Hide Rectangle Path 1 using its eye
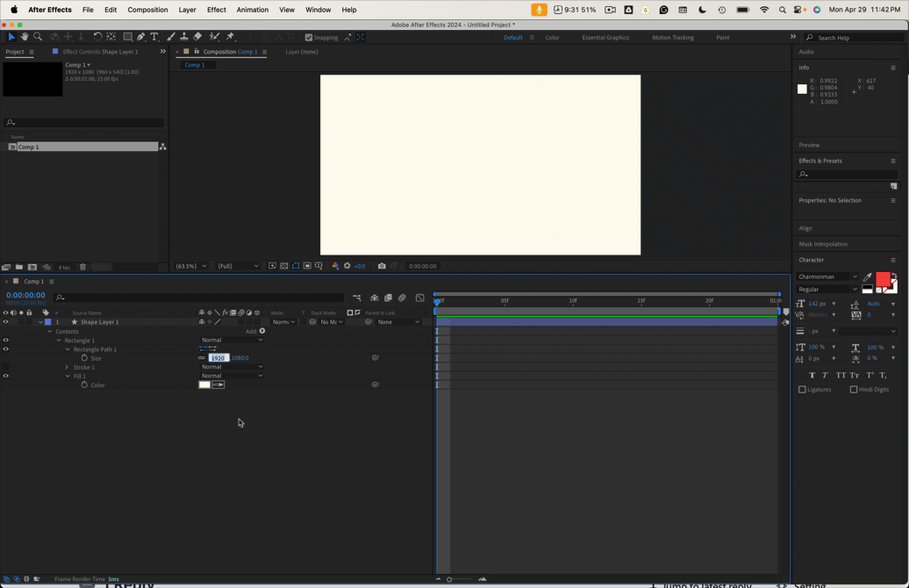Image resolution: width=909 pixels, height=588 pixels. pyautogui.click(x=6, y=349)
